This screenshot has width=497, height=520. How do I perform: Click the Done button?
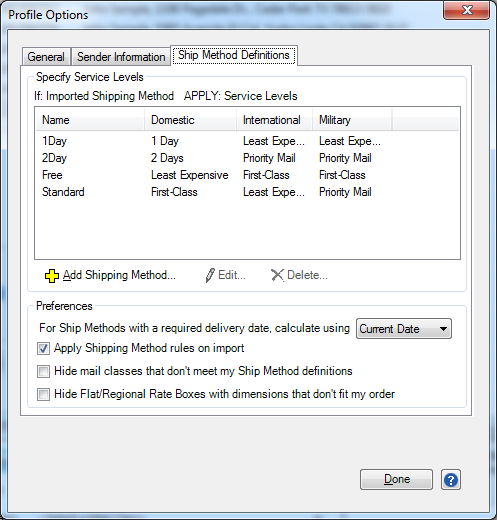click(396, 479)
